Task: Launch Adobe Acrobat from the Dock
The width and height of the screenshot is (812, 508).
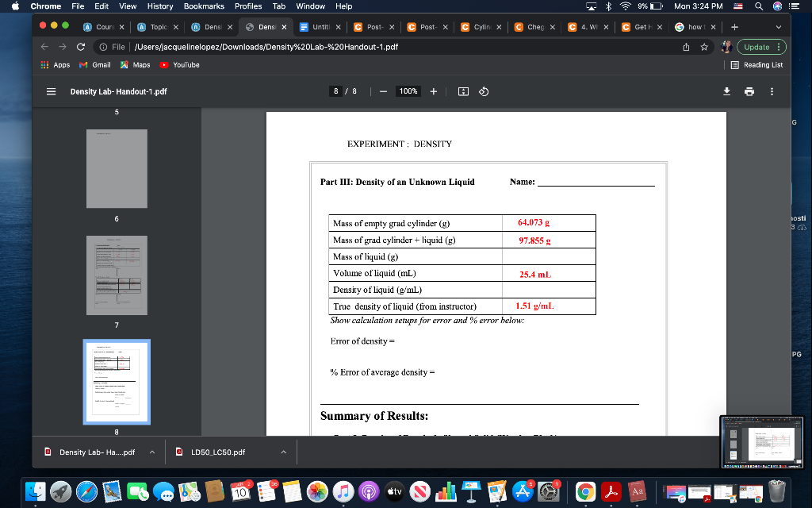Action: click(611, 493)
